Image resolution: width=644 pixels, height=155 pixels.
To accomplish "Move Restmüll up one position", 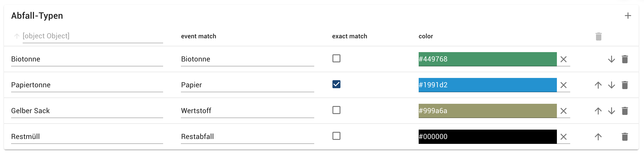I will pos(598,137).
